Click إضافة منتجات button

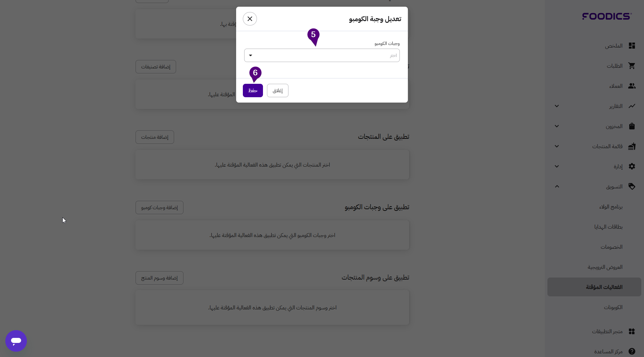[155, 137]
